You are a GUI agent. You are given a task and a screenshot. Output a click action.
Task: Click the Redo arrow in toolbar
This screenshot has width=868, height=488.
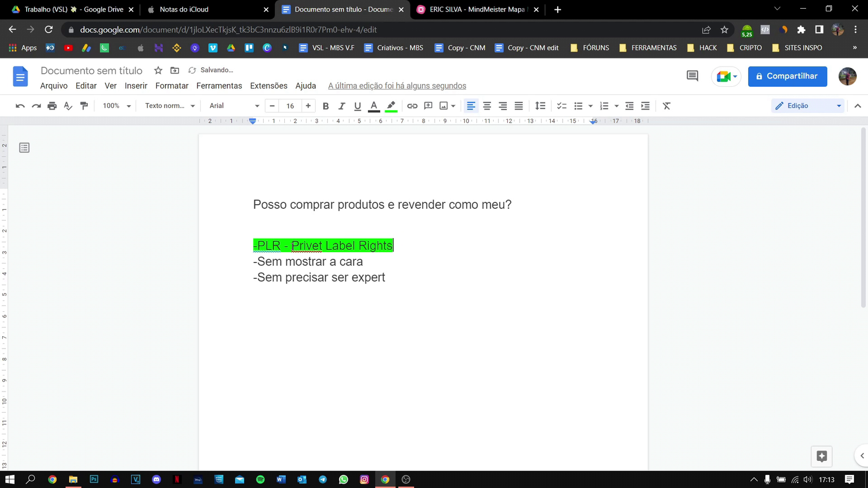[36, 106]
